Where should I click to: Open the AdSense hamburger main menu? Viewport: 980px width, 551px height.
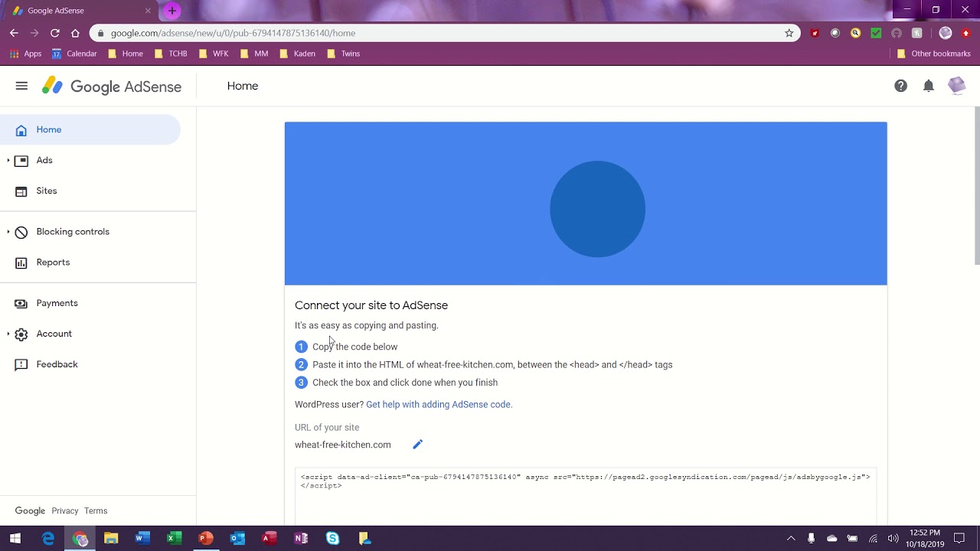pos(21,86)
